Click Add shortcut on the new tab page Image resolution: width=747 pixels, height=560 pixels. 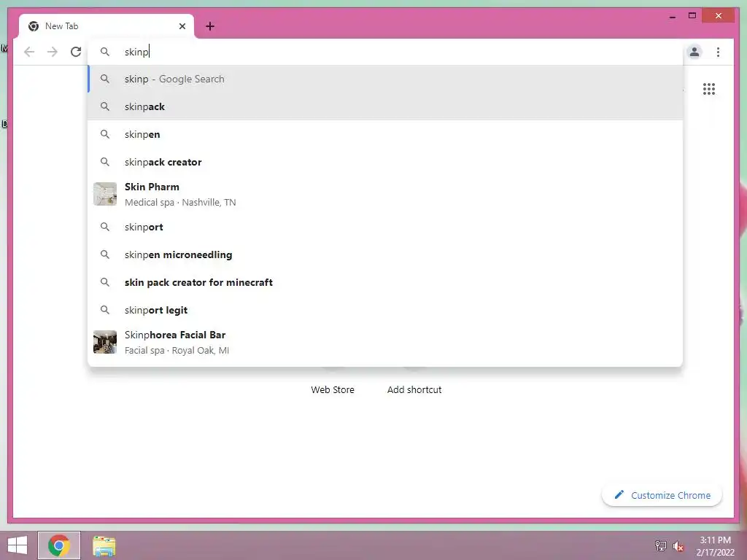coord(414,389)
